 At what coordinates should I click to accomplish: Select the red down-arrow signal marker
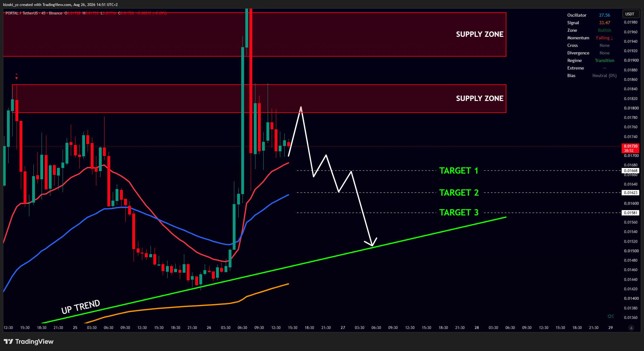pos(16,77)
